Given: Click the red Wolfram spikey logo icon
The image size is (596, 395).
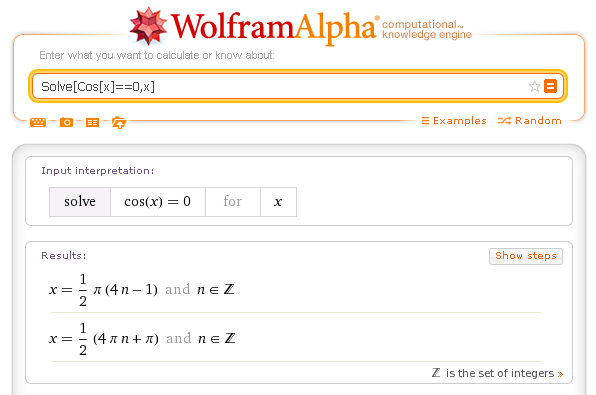Looking at the screenshot, I should click(148, 26).
